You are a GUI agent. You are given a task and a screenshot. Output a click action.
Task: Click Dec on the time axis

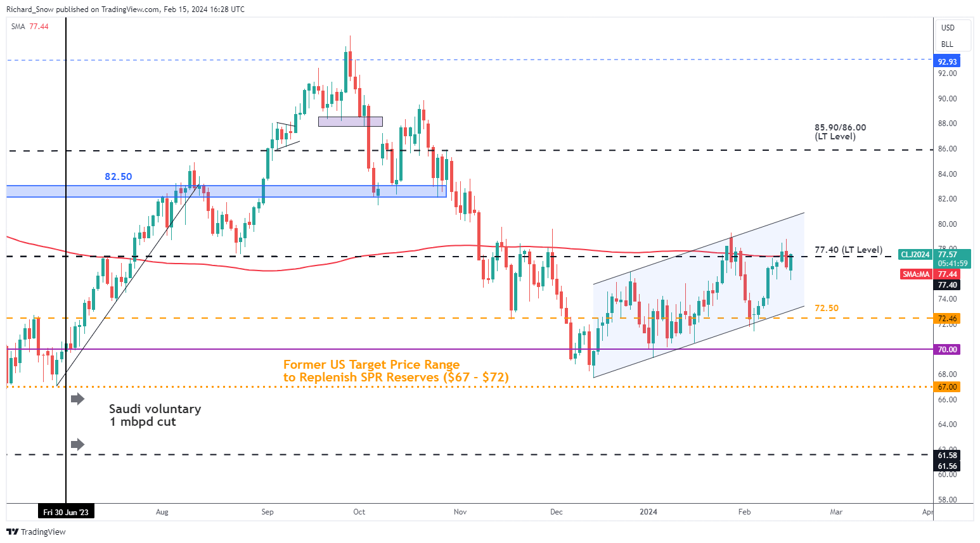(557, 512)
